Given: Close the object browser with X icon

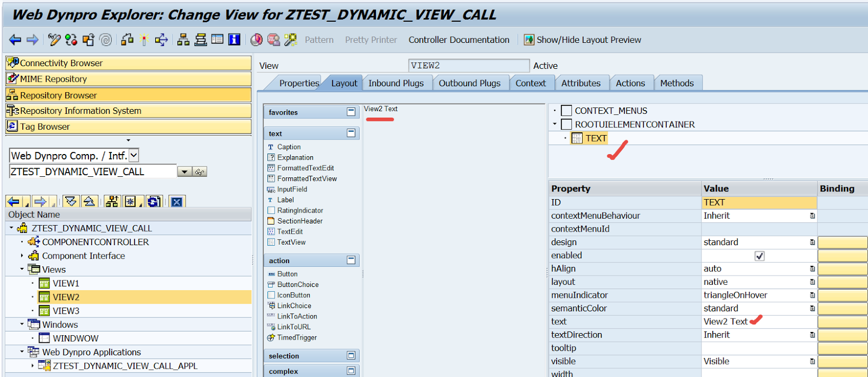Looking at the screenshot, I should pyautogui.click(x=176, y=202).
